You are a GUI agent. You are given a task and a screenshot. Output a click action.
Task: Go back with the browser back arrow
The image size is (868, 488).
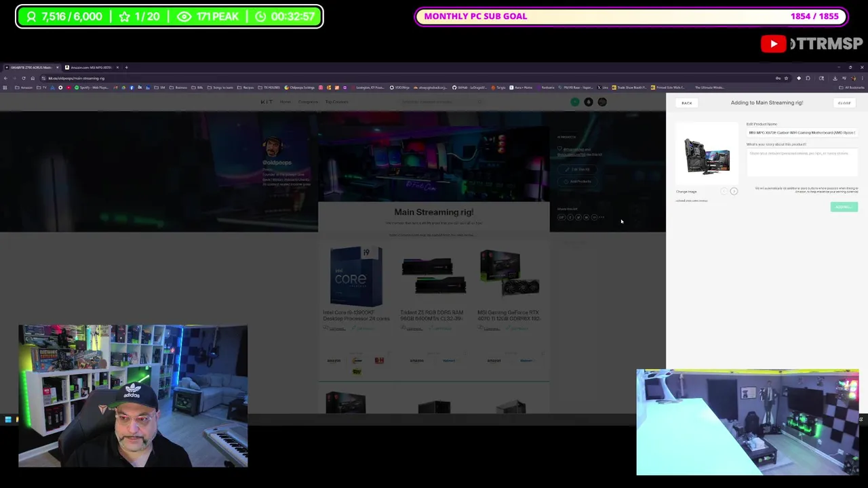(x=5, y=78)
